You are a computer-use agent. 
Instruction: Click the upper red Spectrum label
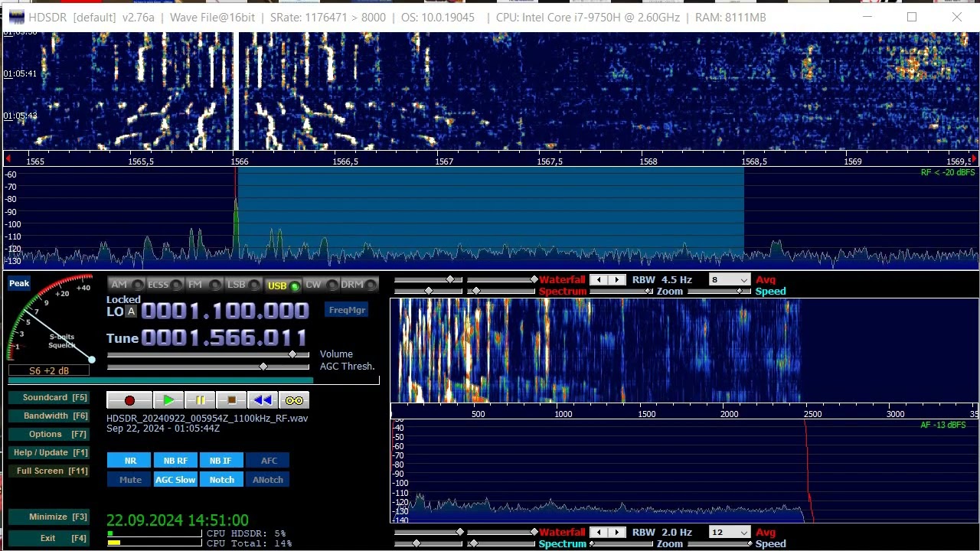pyautogui.click(x=563, y=292)
